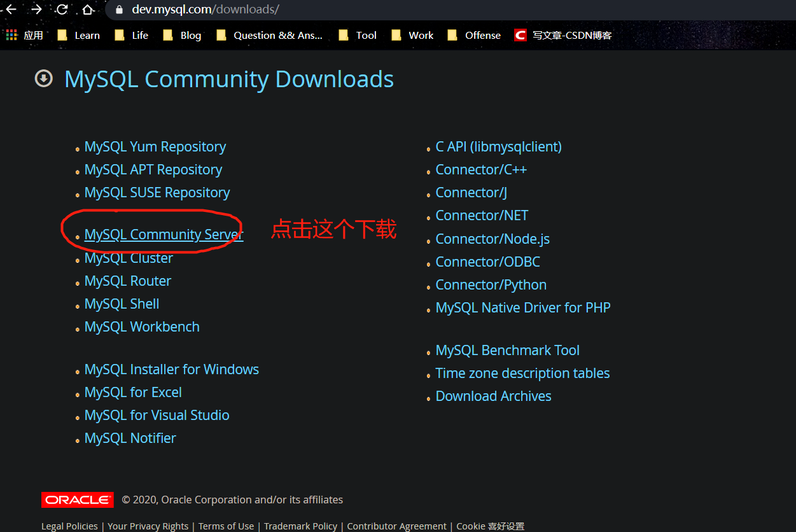Click the Oracle logo

(78, 500)
